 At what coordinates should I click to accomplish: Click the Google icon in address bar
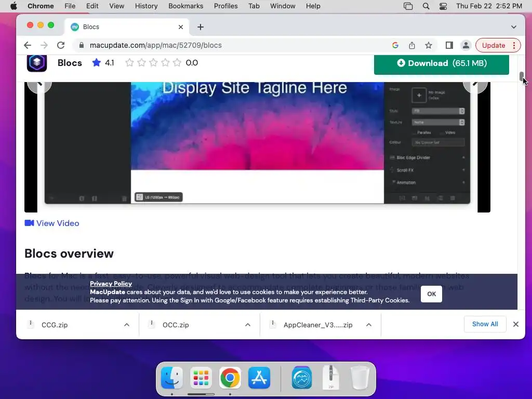click(395, 45)
